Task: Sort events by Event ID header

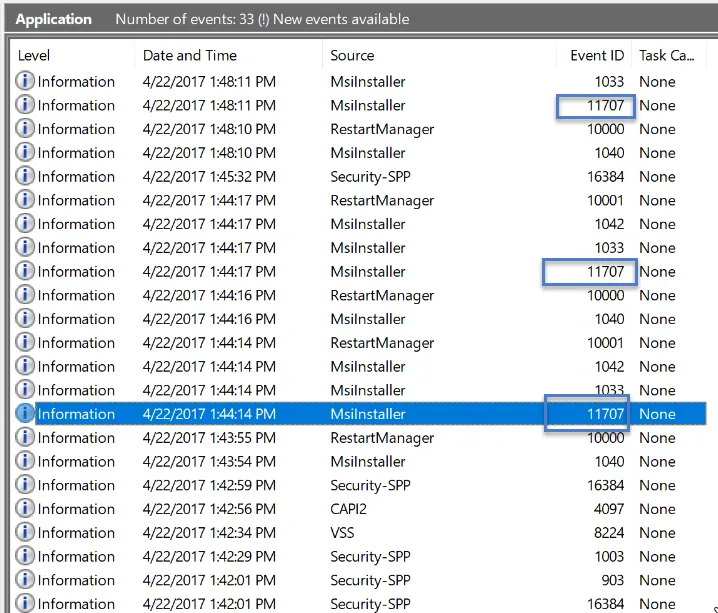Action: pyautogui.click(x=597, y=56)
